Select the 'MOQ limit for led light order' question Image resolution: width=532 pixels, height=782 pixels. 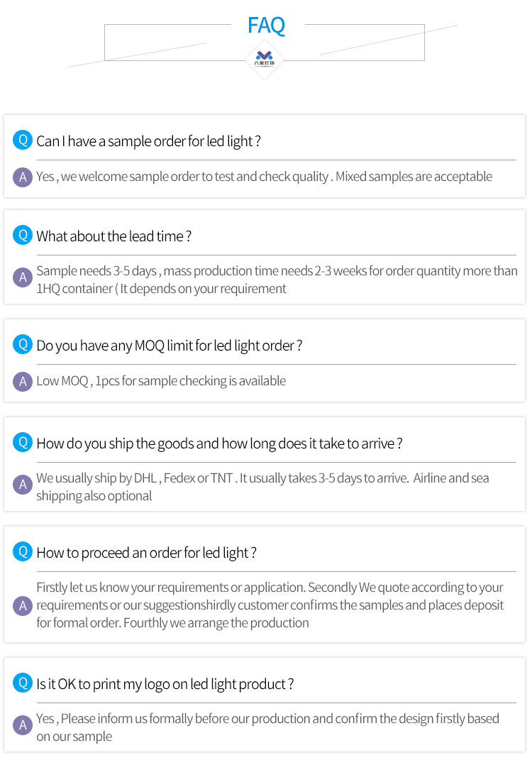coord(169,346)
